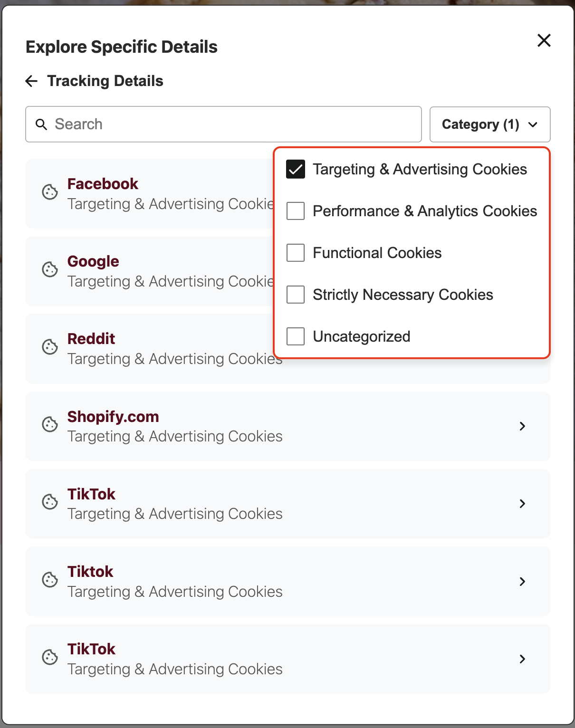This screenshot has width=575, height=728.
Task: Click the cookie icon beside Facebook
Action: point(49,192)
